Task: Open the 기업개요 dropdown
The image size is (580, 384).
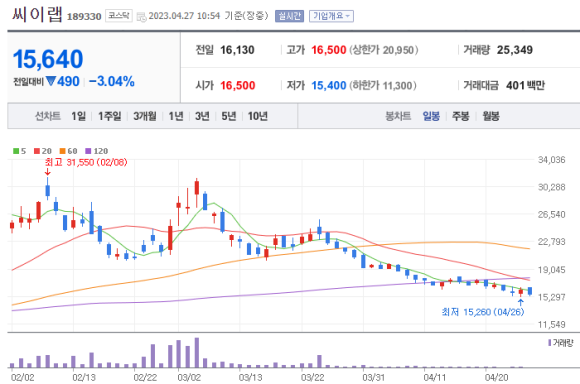Action: click(331, 16)
